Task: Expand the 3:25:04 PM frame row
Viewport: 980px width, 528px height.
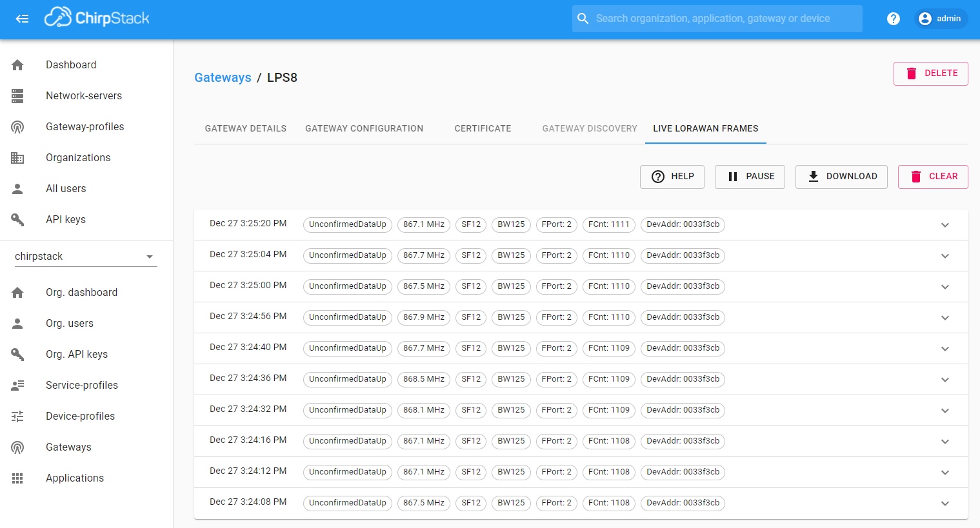Action: point(945,256)
